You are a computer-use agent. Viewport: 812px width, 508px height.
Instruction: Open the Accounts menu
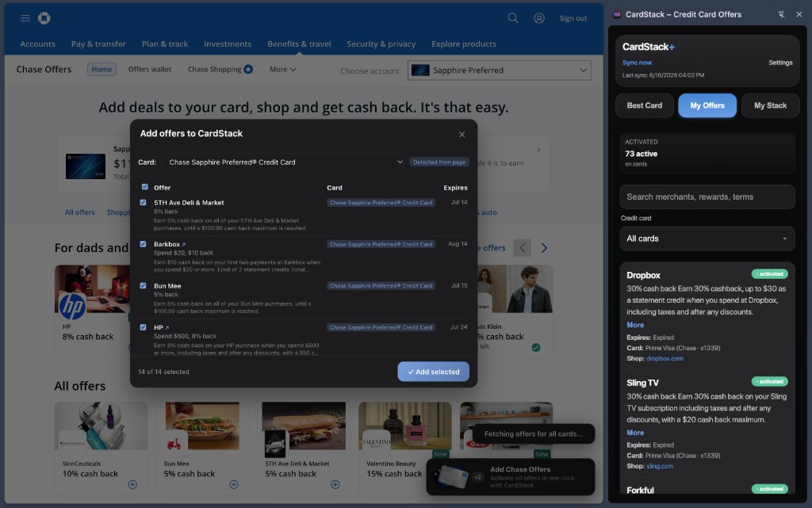(37, 44)
